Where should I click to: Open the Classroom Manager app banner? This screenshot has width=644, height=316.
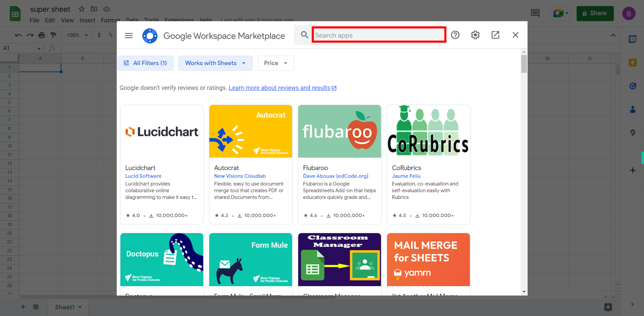[x=340, y=260]
